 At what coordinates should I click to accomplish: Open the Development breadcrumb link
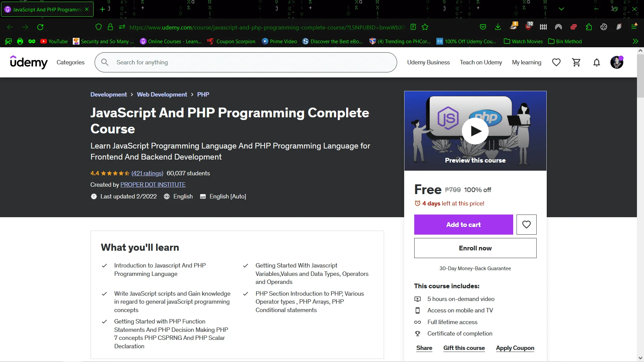[x=109, y=95]
